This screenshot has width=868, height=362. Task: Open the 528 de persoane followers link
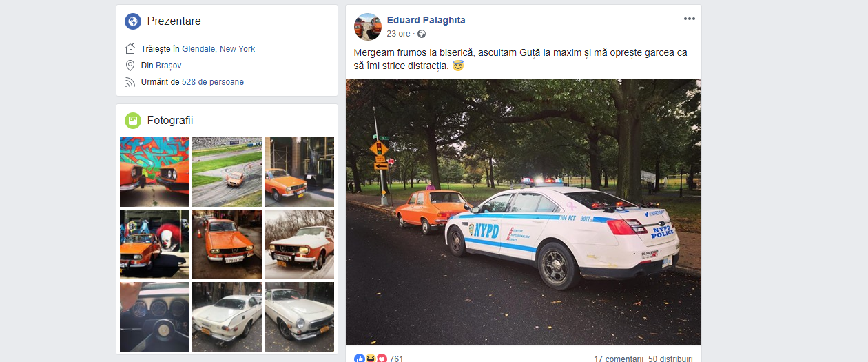click(x=213, y=82)
